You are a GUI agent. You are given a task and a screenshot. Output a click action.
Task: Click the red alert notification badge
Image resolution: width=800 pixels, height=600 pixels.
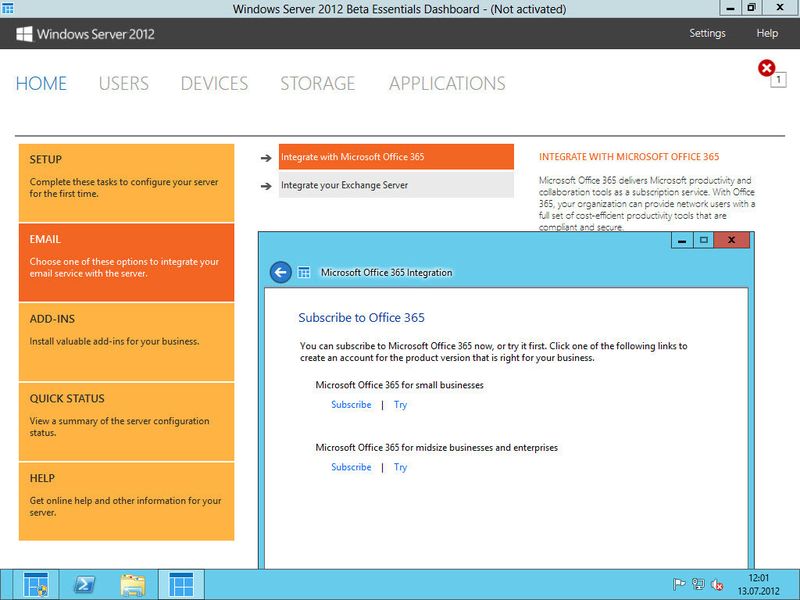(x=766, y=67)
